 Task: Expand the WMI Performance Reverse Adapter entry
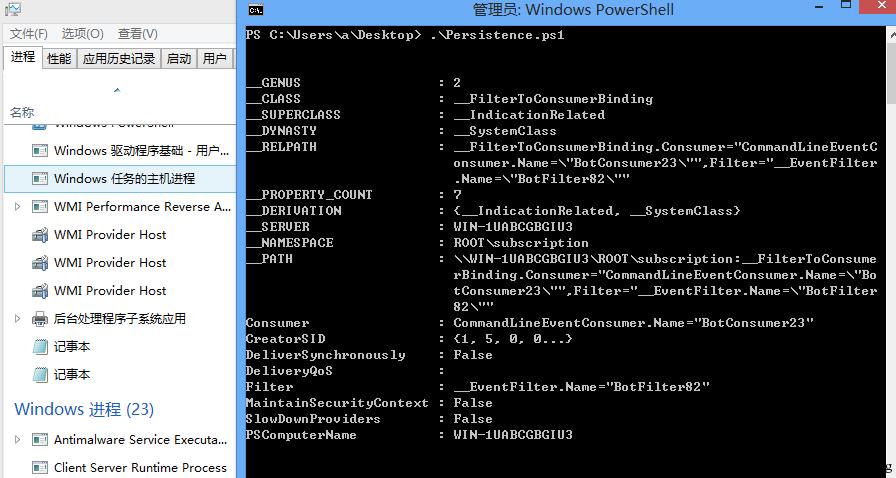[x=17, y=206]
